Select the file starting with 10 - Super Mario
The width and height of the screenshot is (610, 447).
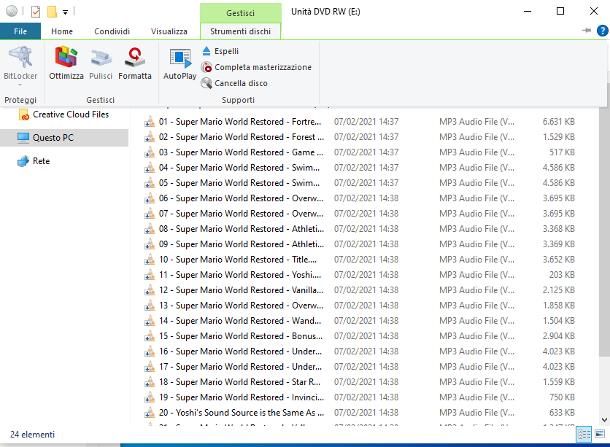click(x=240, y=259)
